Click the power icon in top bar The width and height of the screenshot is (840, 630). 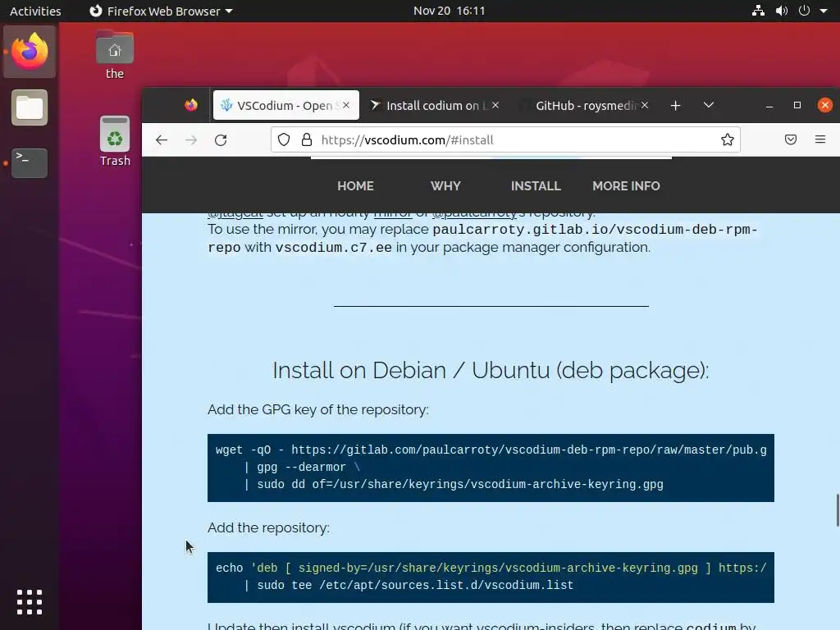tap(804, 11)
